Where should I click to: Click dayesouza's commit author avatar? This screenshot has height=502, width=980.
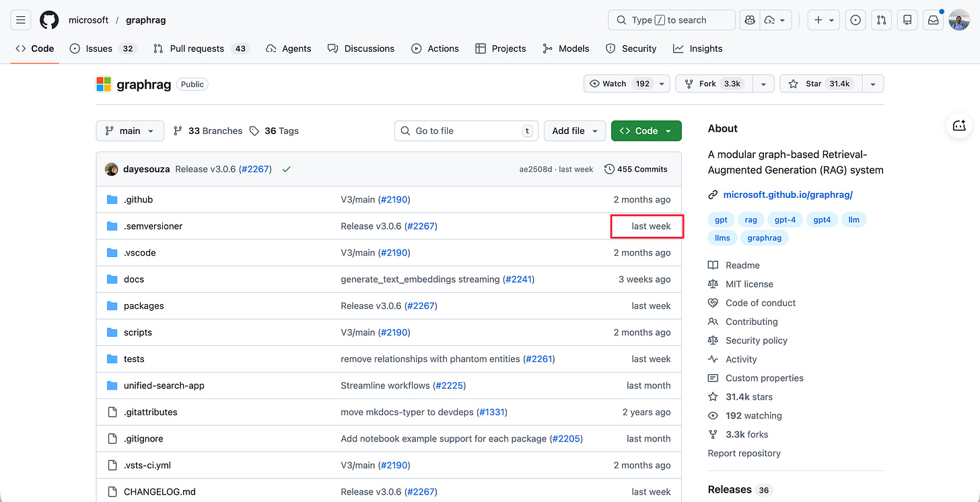coord(112,169)
